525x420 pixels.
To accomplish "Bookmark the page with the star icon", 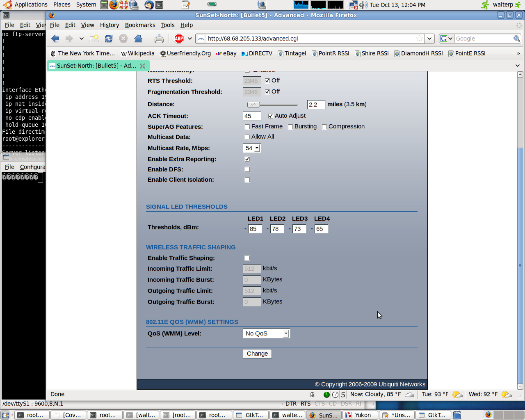I will coord(419,39).
